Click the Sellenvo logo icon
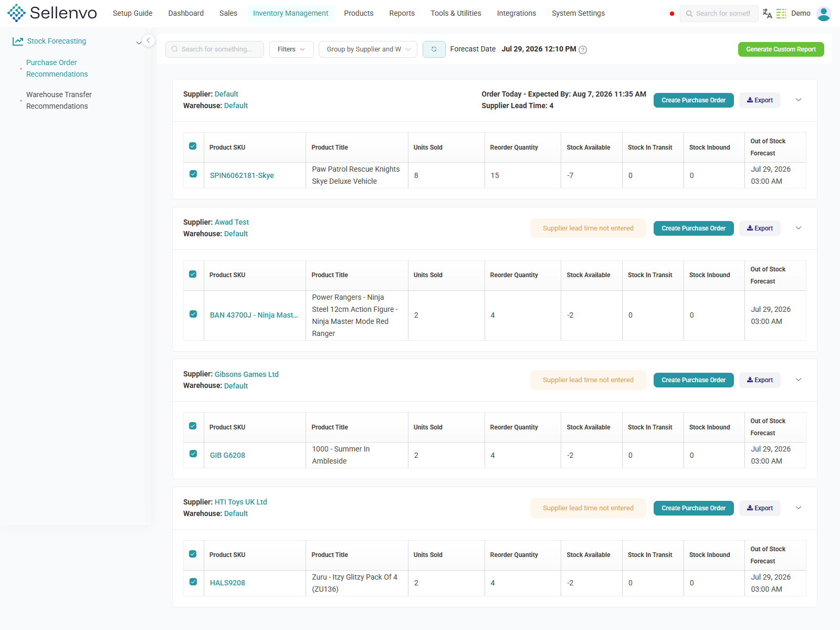 tap(16, 13)
